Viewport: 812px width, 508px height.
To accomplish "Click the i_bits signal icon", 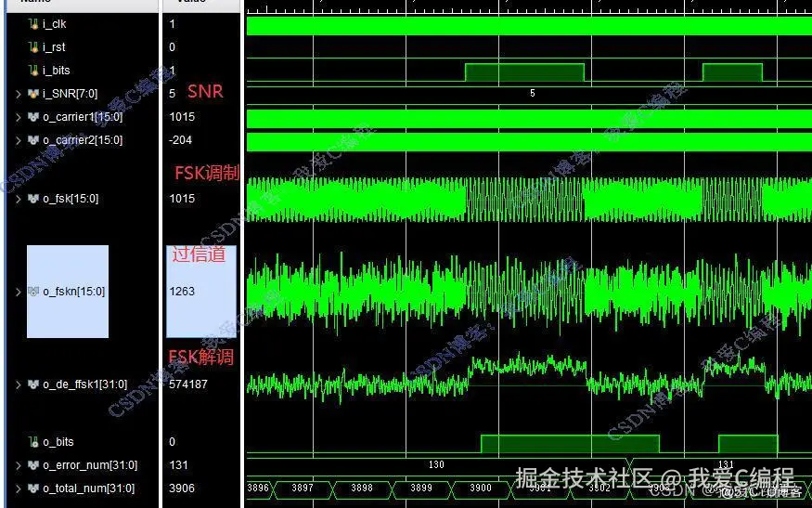I will tap(33, 71).
